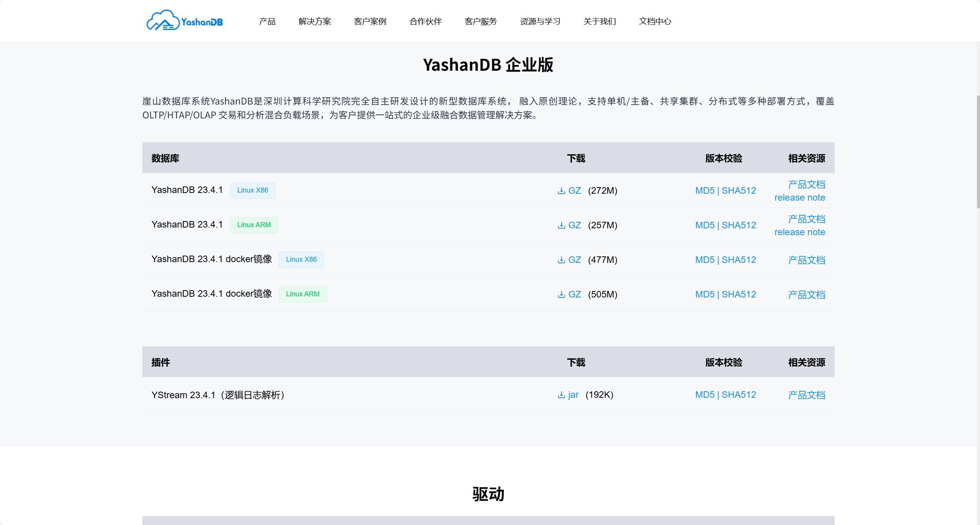Open 产品文档 for YStream 23.4.1 row
This screenshot has width=980, height=525.
(x=807, y=395)
